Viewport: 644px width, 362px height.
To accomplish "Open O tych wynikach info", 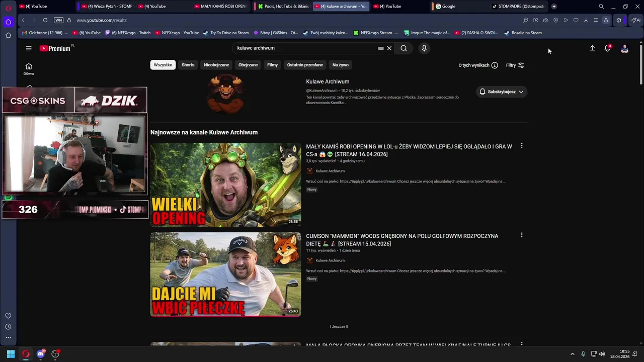I will (478, 65).
